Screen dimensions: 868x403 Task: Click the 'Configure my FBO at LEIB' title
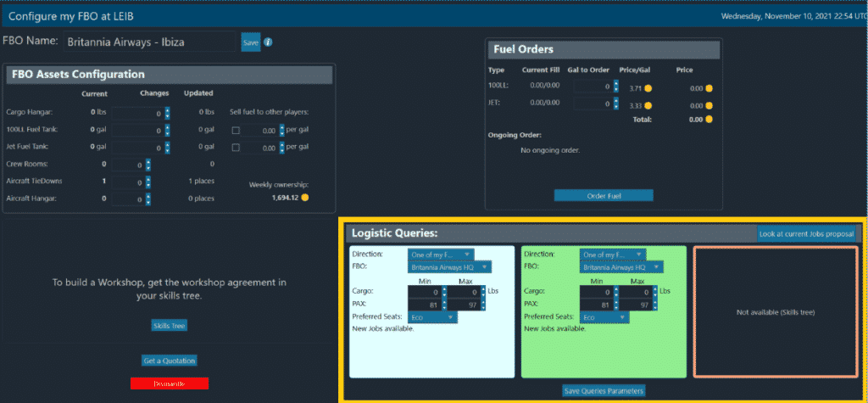pyautogui.click(x=71, y=16)
